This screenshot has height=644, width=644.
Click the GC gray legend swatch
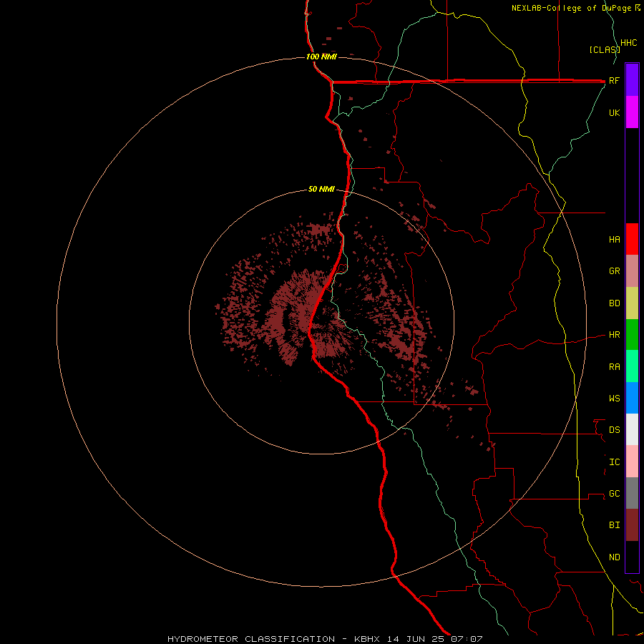pos(632,493)
